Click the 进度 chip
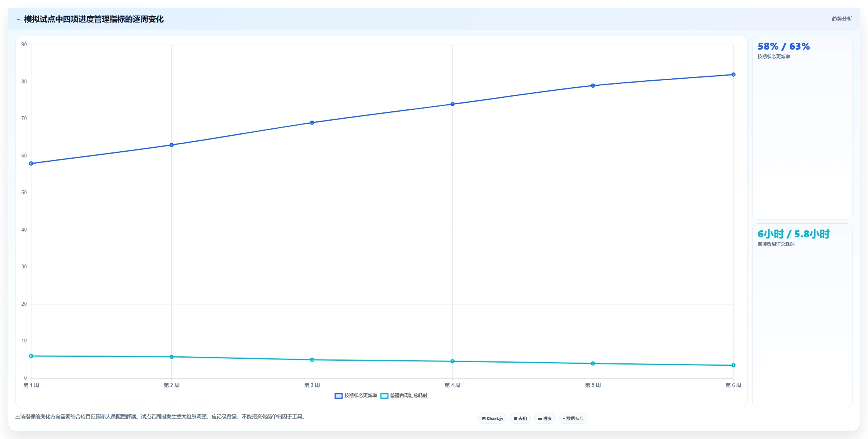 click(x=544, y=418)
